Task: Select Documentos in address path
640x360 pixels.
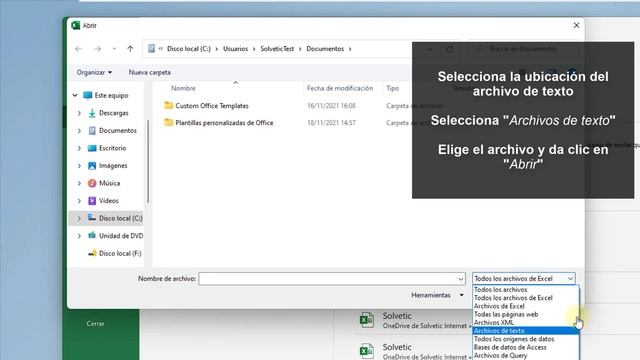Action: tap(325, 49)
